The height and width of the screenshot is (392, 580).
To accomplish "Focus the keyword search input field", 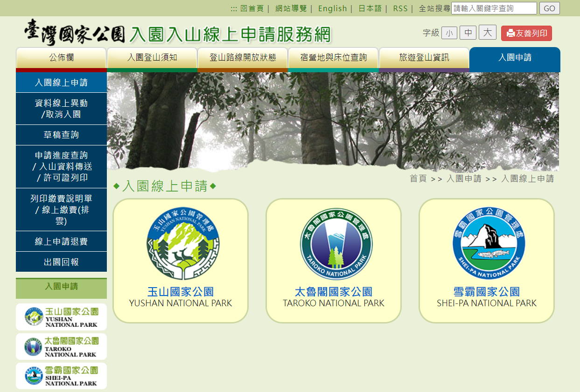I will click(494, 8).
